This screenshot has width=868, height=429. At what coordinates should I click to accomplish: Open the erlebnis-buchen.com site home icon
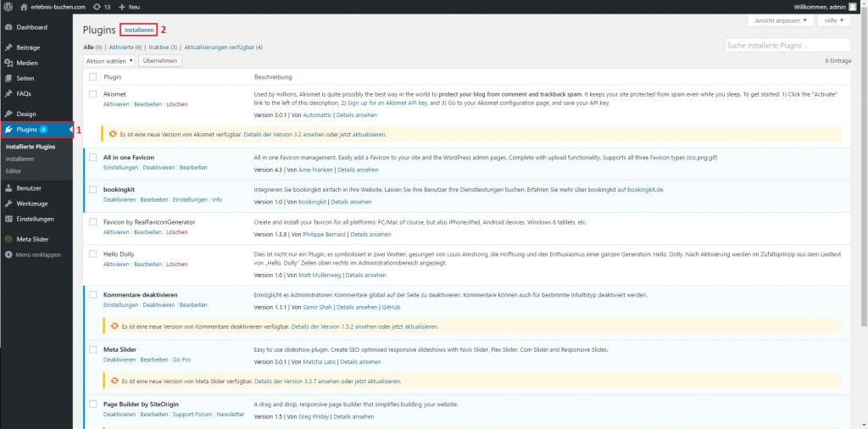24,7
